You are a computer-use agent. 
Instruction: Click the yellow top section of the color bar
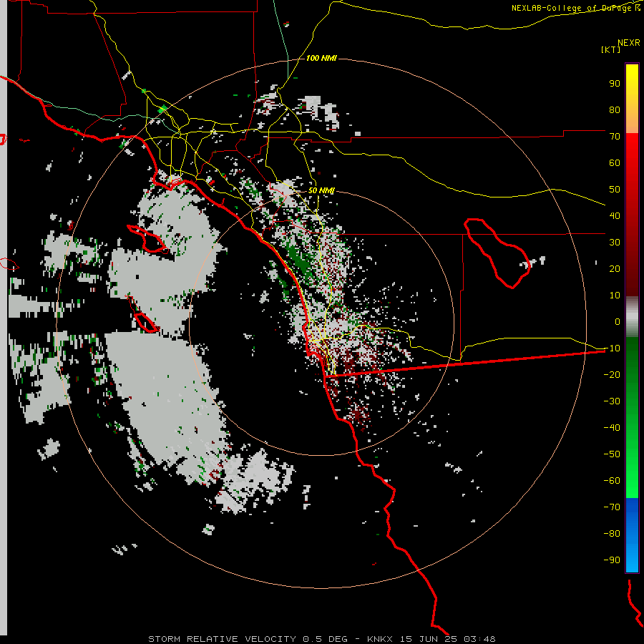pyautogui.click(x=632, y=99)
